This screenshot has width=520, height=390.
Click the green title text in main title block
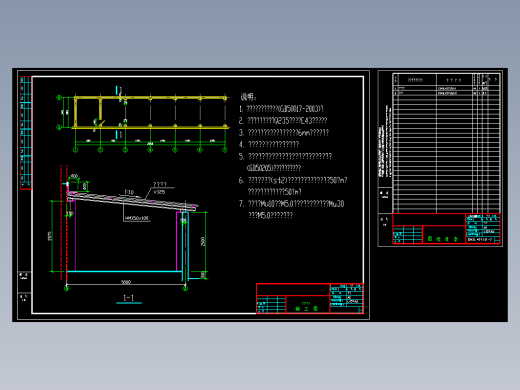(307, 309)
